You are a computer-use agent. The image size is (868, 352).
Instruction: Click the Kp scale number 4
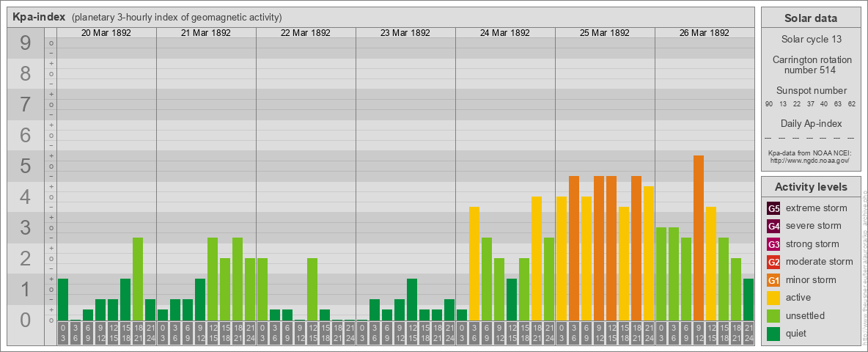(x=25, y=197)
